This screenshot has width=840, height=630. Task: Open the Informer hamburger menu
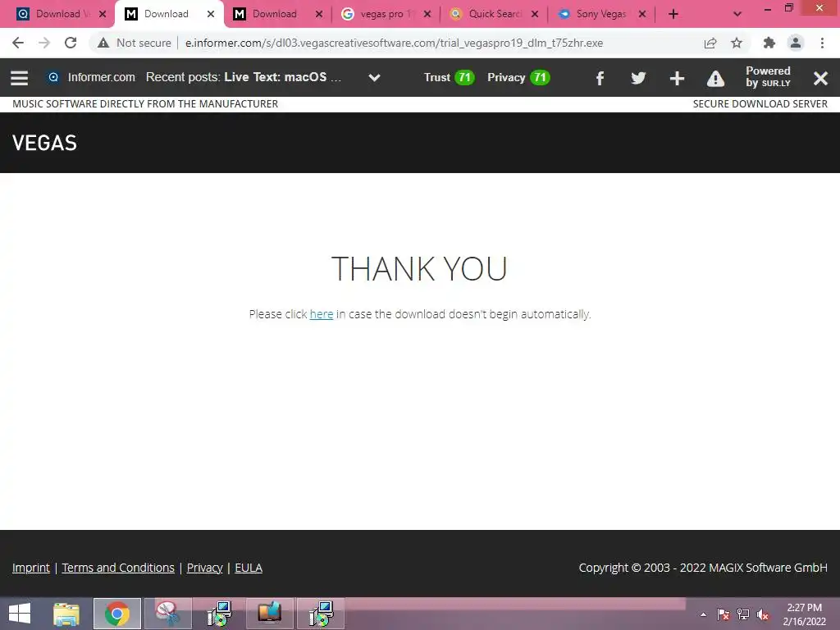(x=20, y=78)
